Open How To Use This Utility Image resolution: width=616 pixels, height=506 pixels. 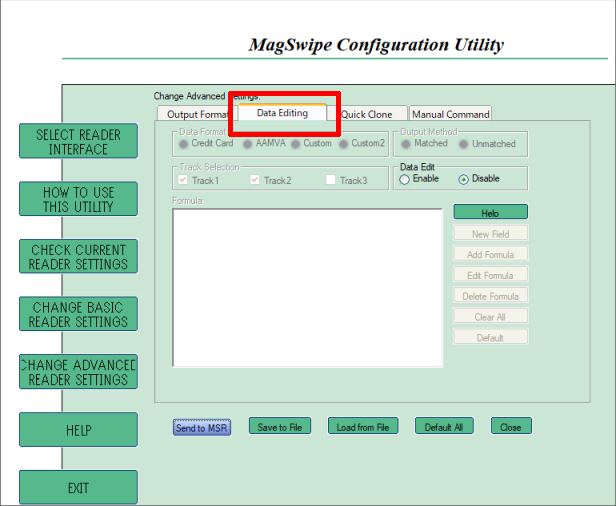coord(78,199)
